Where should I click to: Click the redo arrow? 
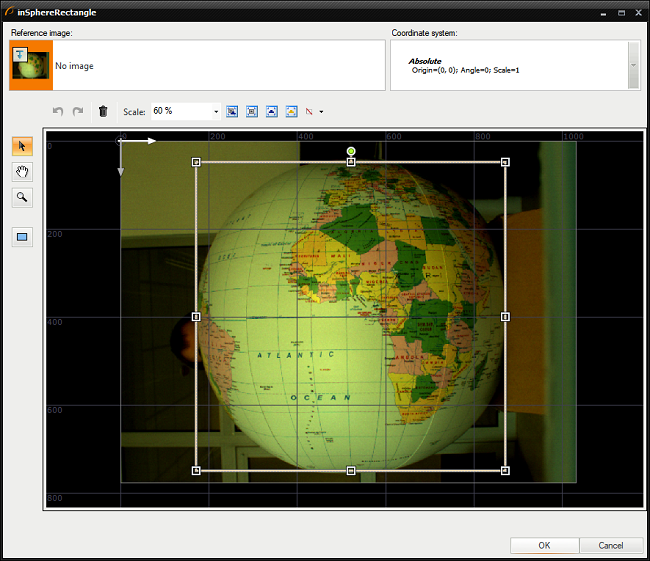coord(78,111)
